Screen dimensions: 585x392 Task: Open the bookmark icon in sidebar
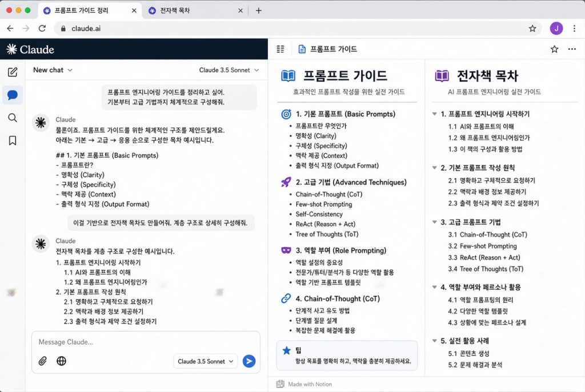(x=13, y=140)
